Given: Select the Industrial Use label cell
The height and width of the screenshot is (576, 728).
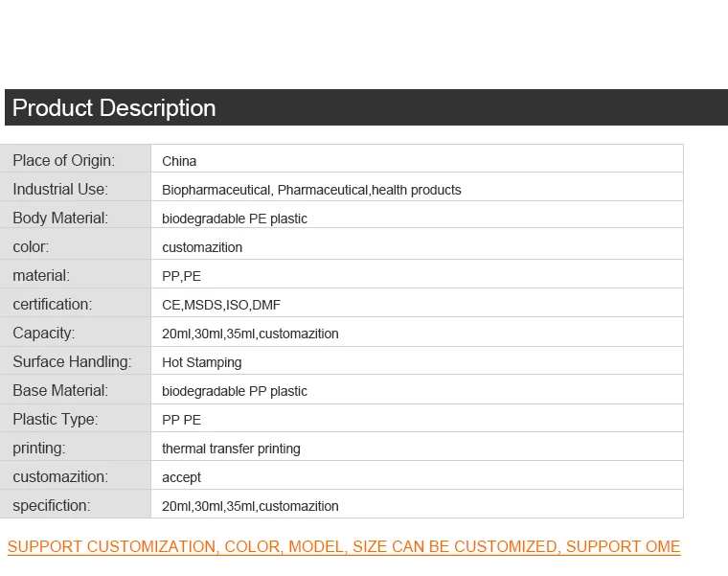Looking at the screenshot, I should tap(60, 189).
